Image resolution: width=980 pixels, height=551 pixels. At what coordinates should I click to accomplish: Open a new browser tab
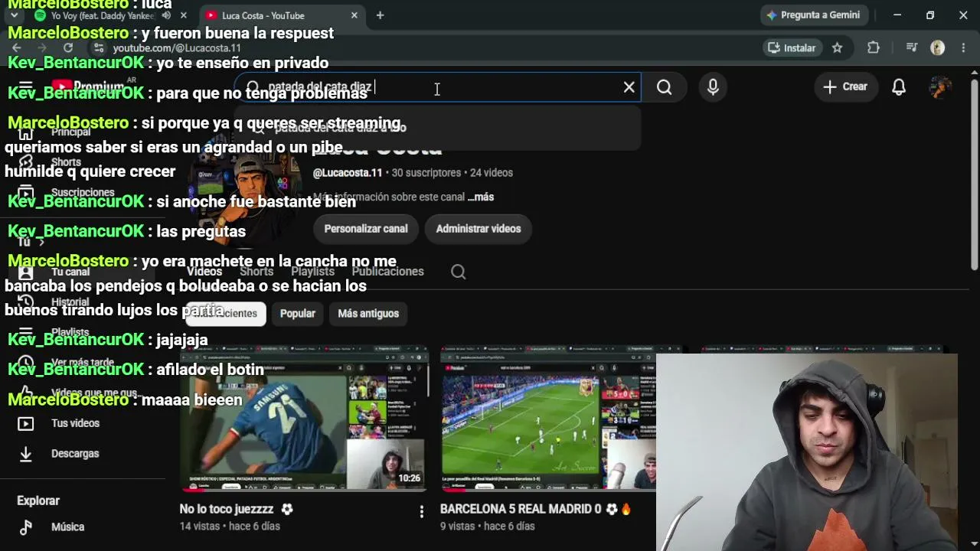(x=380, y=15)
